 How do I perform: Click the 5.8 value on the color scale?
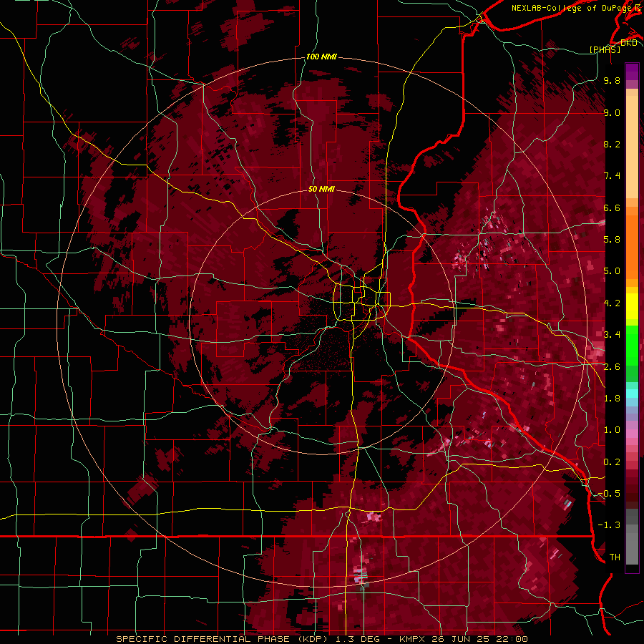pyautogui.click(x=612, y=240)
